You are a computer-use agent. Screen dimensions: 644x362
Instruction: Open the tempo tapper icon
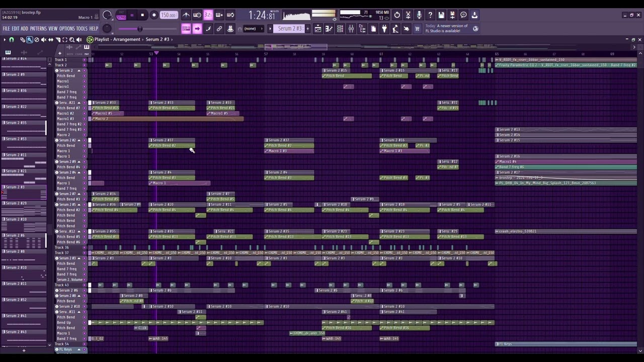pyautogui.click(x=395, y=29)
